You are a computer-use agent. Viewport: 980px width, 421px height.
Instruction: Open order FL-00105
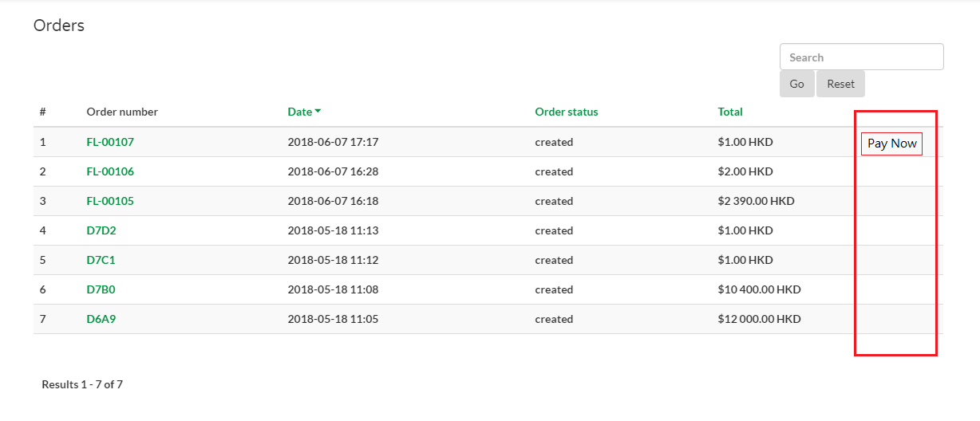point(110,201)
